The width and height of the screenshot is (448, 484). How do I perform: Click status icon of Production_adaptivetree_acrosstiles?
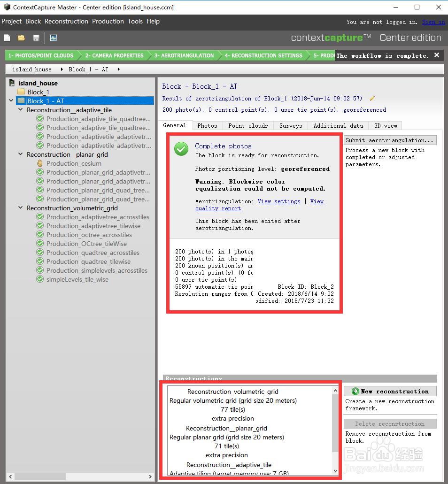click(40, 217)
